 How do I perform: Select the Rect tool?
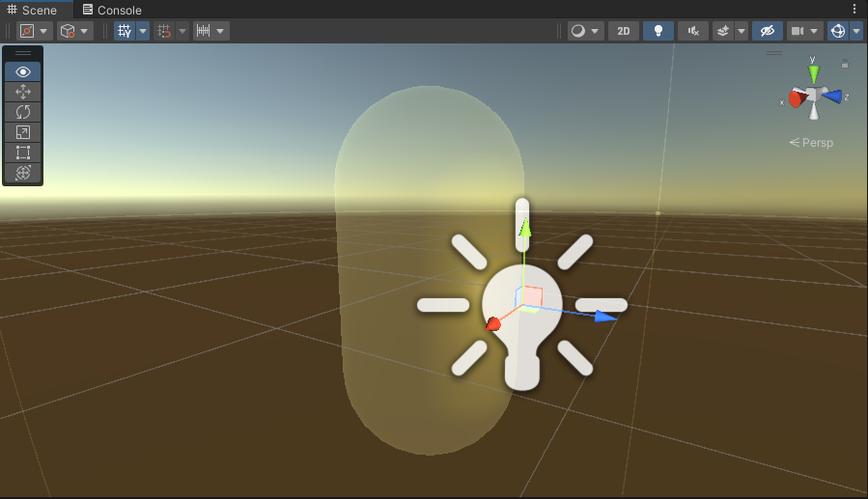tap(23, 152)
